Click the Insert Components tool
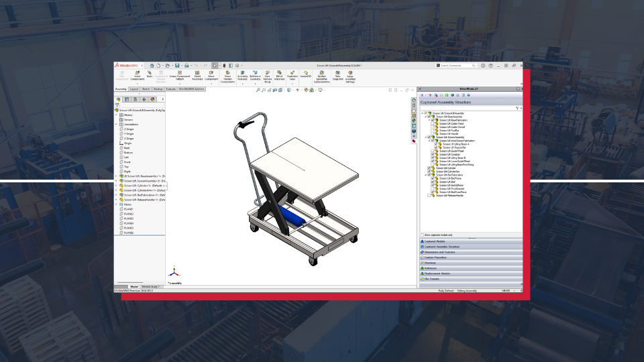Image resolution: width=644 pixels, height=362 pixels. coord(137,76)
